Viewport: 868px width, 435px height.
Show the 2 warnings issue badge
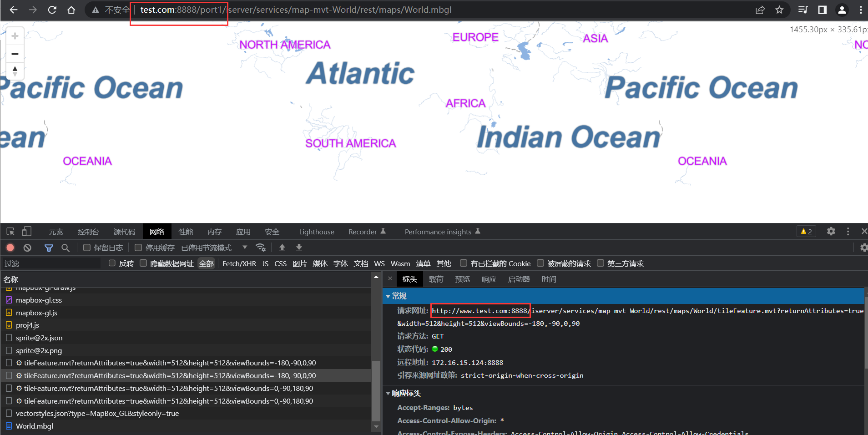click(807, 232)
